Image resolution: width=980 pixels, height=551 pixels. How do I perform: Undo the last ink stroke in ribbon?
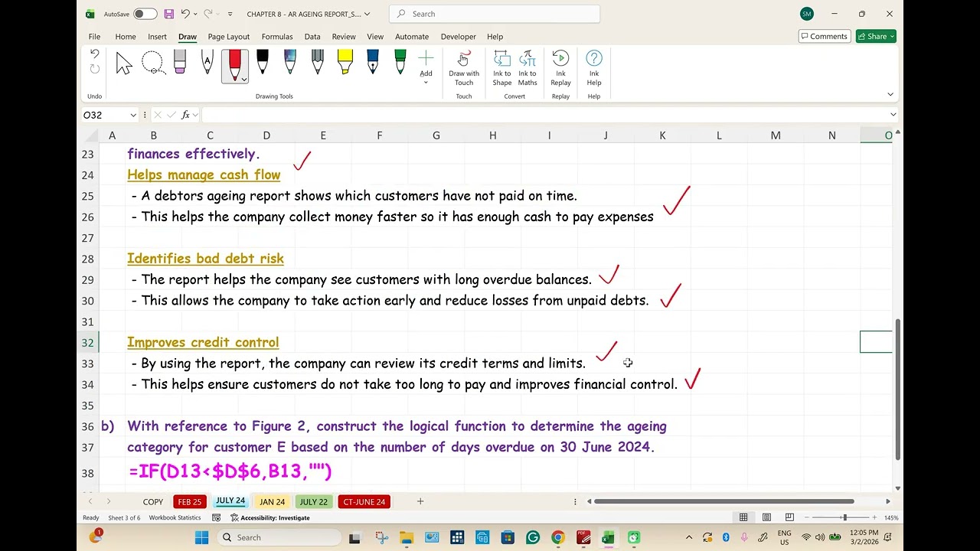pos(94,54)
